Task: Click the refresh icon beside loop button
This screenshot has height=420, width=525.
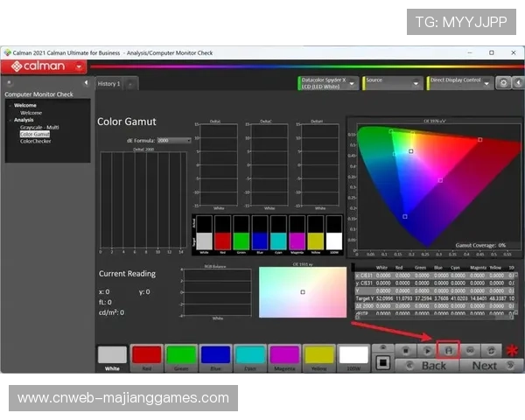Action: click(493, 348)
